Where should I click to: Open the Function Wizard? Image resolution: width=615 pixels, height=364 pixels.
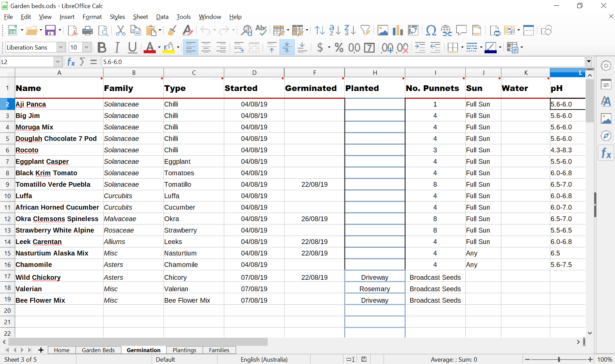[70, 62]
